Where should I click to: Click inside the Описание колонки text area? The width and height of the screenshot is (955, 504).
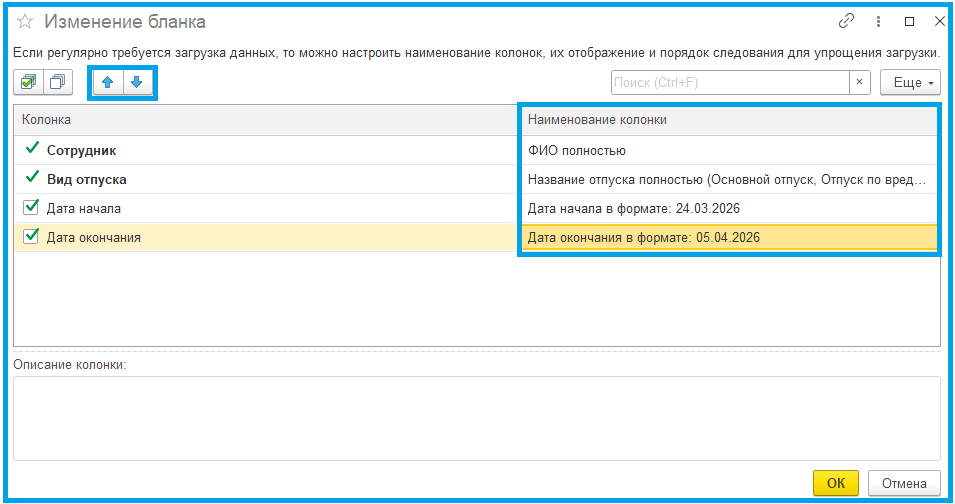point(476,418)
